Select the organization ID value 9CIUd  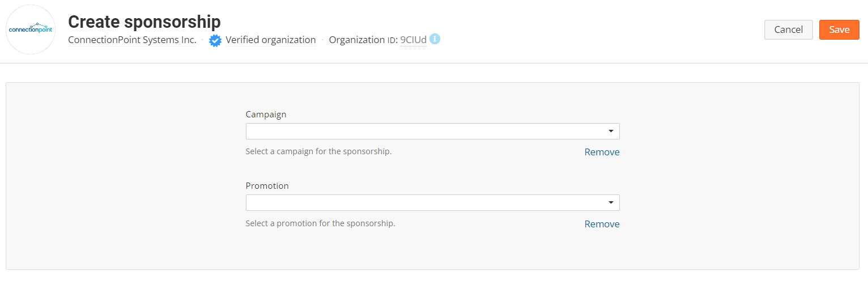click(413, 40)
